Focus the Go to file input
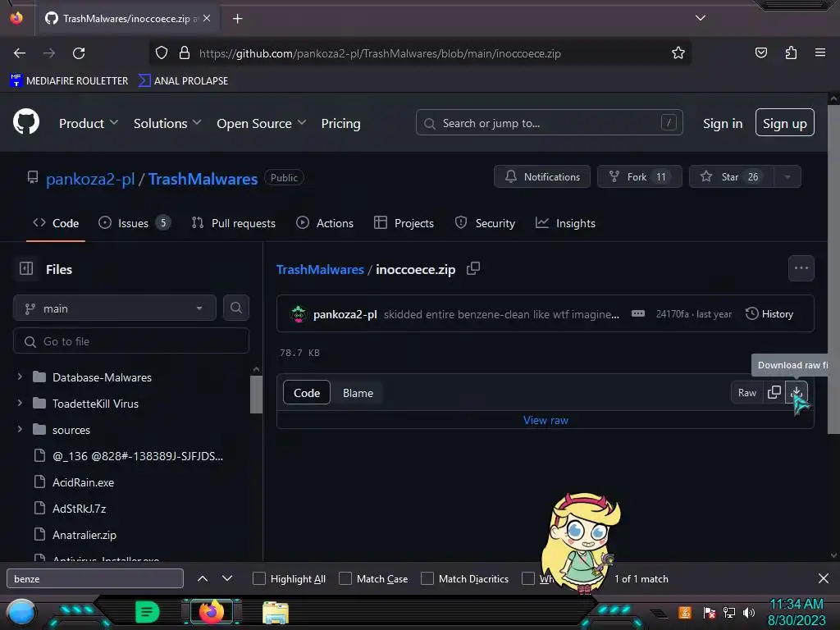 (131, 340)
